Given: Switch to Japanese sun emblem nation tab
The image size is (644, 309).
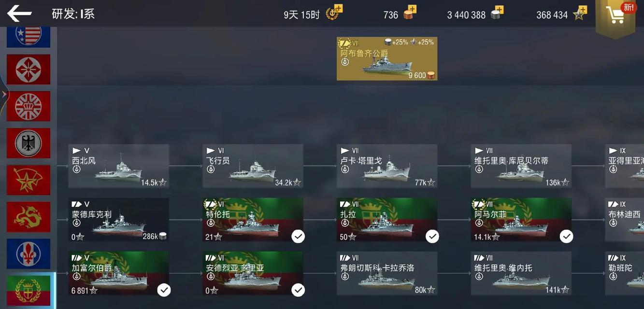Looking at the screenshot, I should 29,70.
